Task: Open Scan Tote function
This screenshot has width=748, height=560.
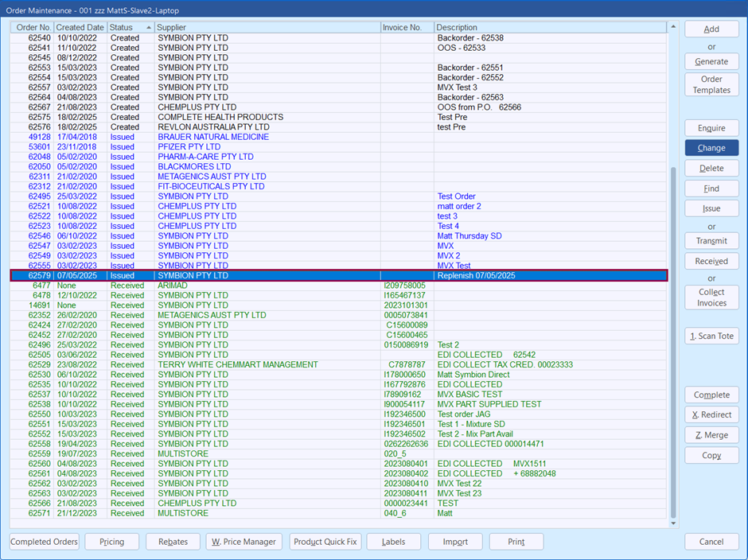Action: pyautogui.click(x=711, y=336)
